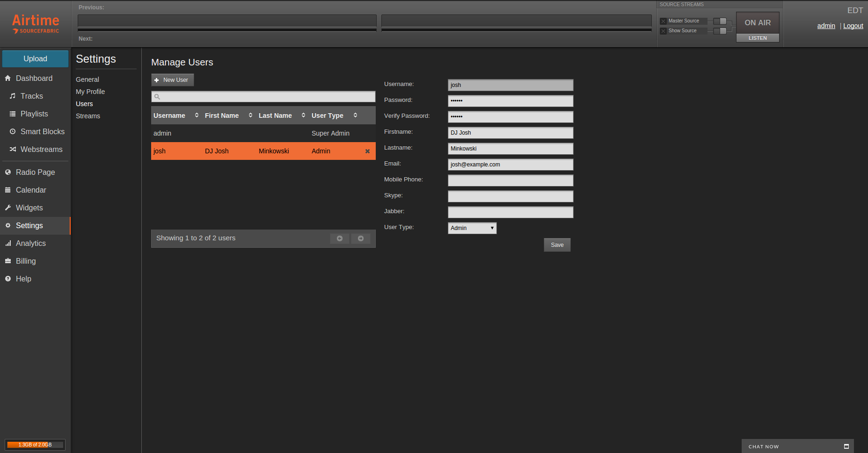
Task: Minimize the Chat Now widget
Action: click(x=846, y=446)
